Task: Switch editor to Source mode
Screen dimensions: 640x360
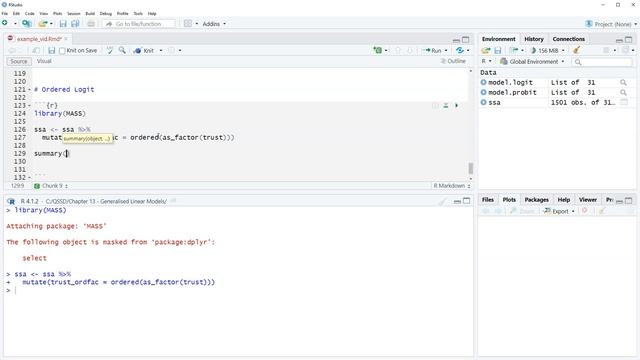Action: click(x=19, y=61)
